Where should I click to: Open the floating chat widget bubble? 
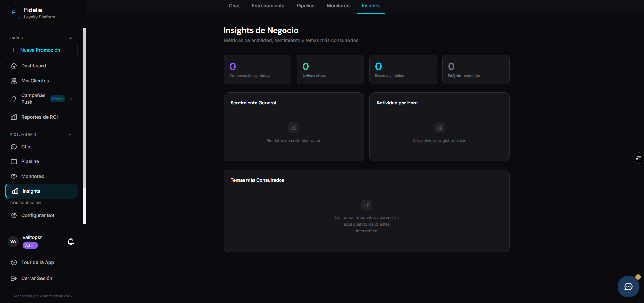click(628, 286)
